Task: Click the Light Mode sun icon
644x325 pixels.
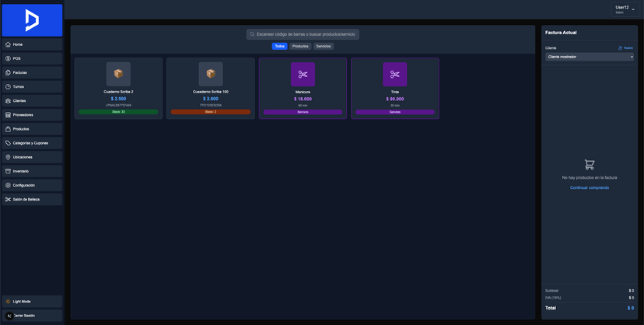Action: pos(8,302)
